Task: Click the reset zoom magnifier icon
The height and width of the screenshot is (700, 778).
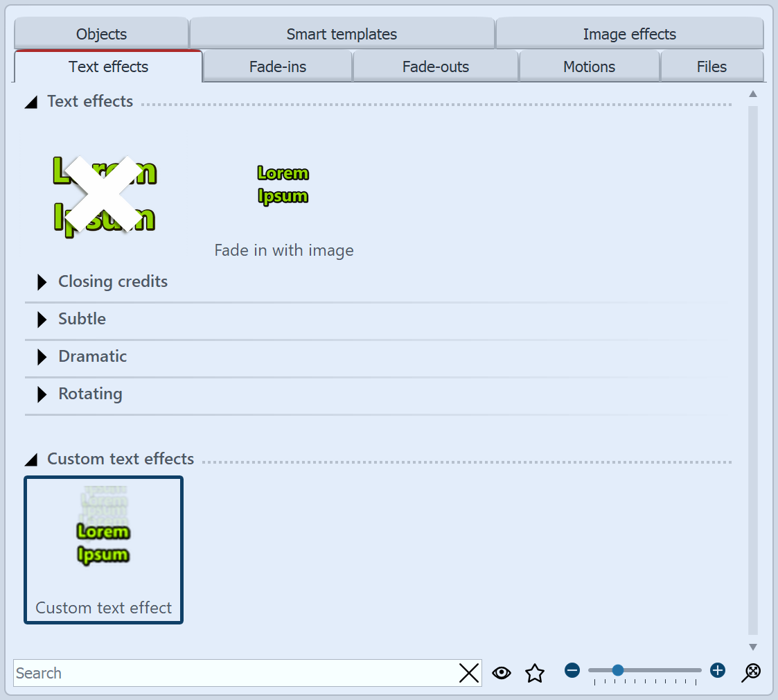Action: pyautogui.click(x=750, y=672)
